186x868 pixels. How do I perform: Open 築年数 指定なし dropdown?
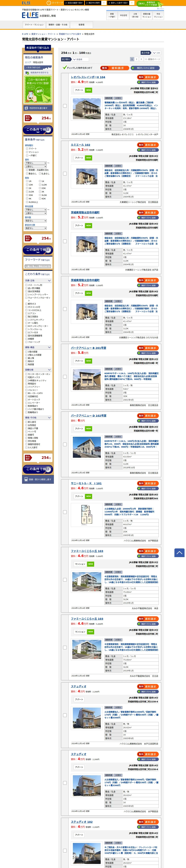pyautogui.click(x=36, y=221)
